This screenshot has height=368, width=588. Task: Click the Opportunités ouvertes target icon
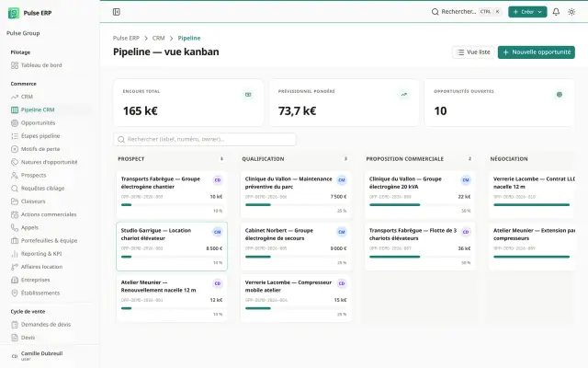point(560,95)
